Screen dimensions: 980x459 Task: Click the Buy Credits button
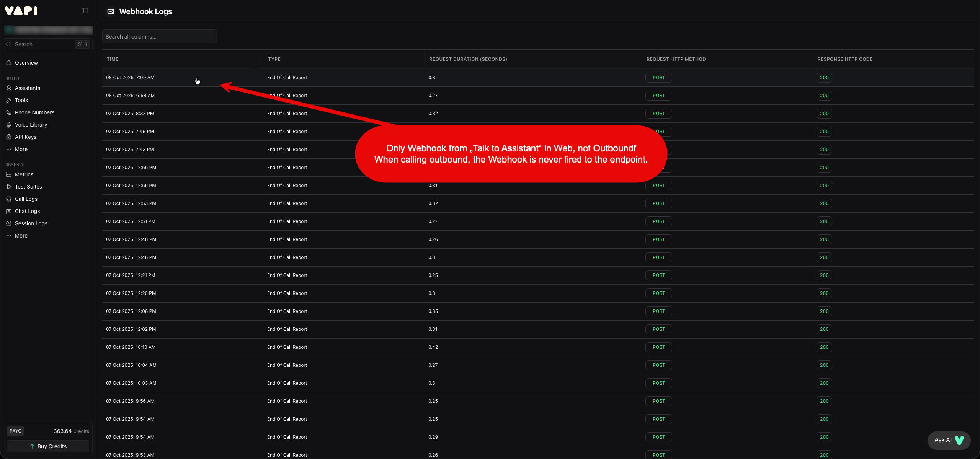(x=48, y=446)
